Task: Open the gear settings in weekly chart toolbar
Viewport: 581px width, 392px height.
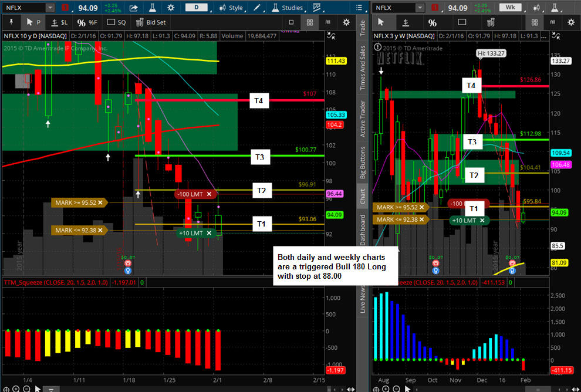Action: click(571, 22)
